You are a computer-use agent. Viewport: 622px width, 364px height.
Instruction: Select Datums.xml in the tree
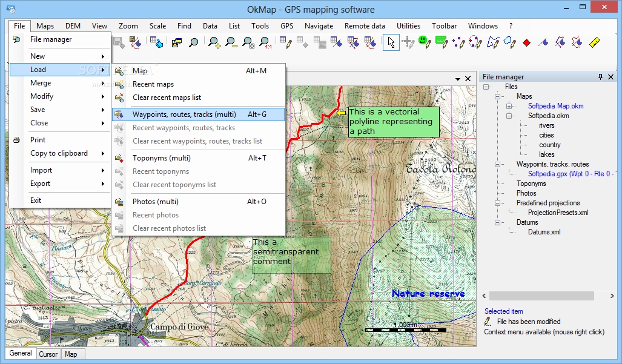544,232
